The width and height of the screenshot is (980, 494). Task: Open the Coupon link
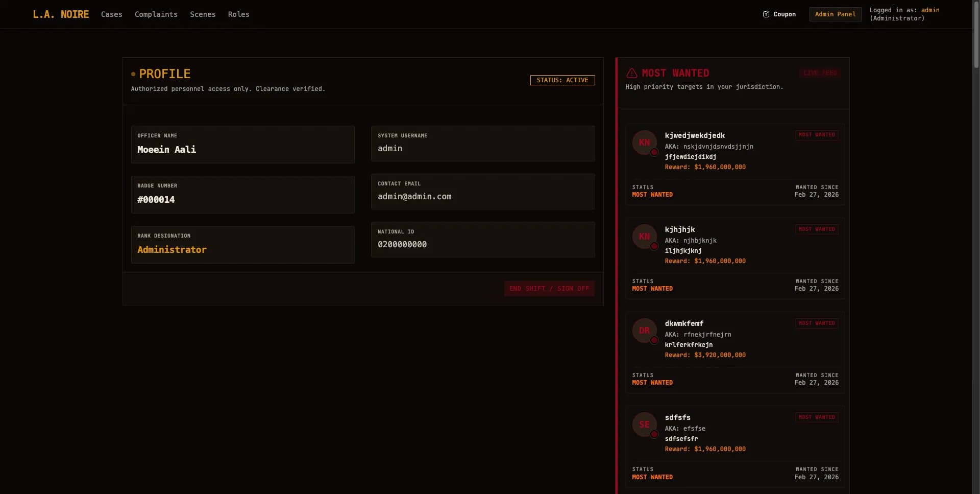[x=779, y=14]
